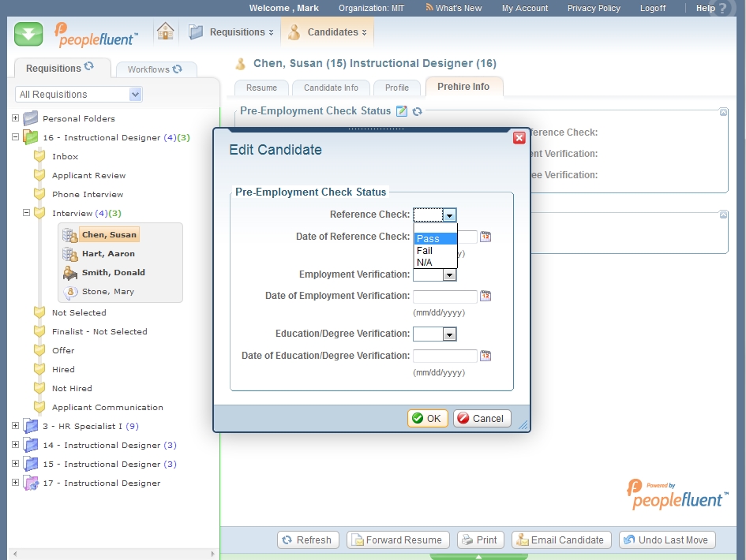746x560 pixels.
Task: Click the Help question mark icon
Action: [722, 9]
